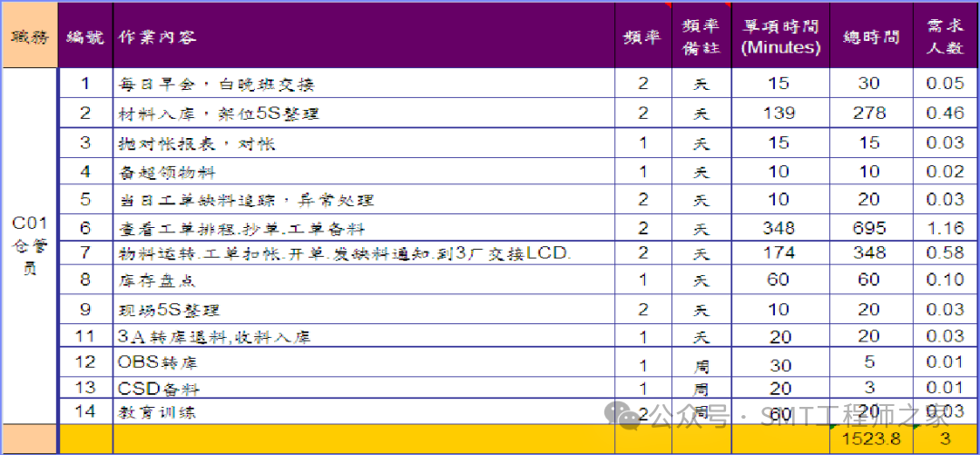This screenshot has width=980, height=455.
Task: Click the 教育训练 task cell
Action: [363, 412]
